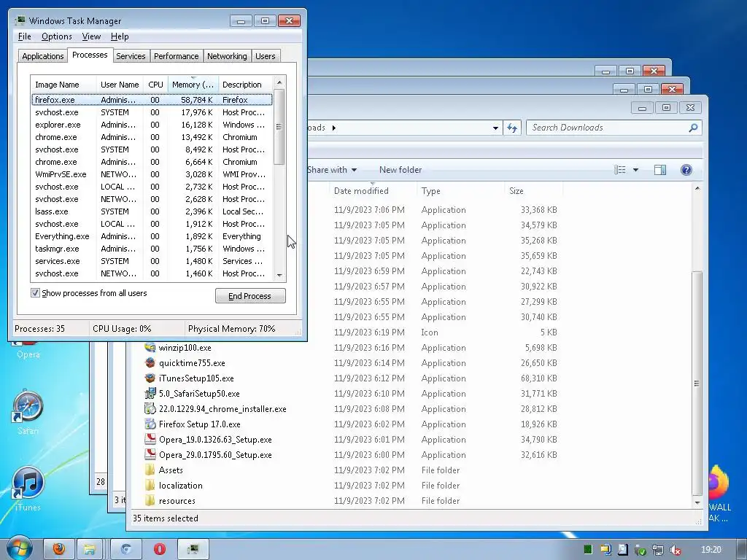Image resolution: width=747 pixels, height=560 pixels.
Task: Click the iTunes desktop shortcut
Action: coord(28,489)
